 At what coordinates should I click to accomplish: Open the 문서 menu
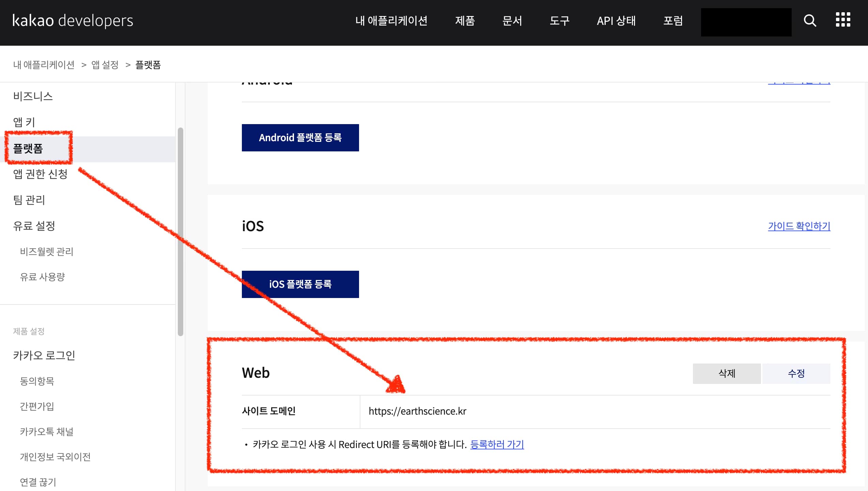512,21
